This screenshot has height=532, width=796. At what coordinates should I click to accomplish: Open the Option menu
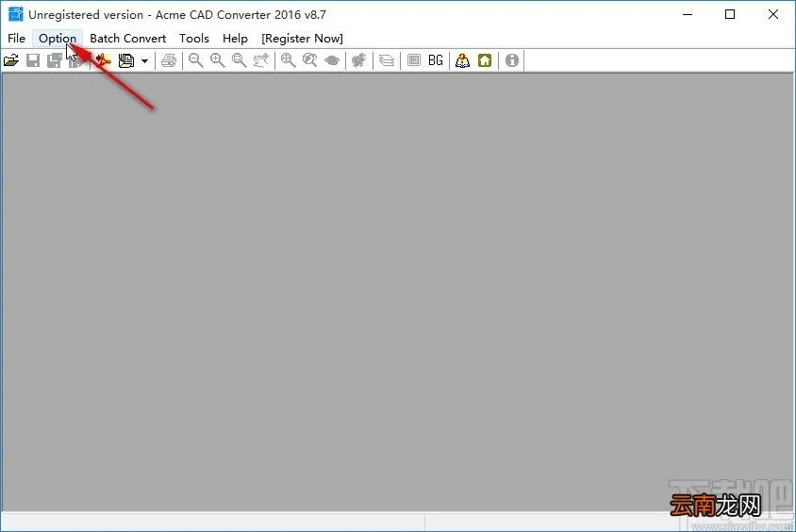(x=58, y=39)
